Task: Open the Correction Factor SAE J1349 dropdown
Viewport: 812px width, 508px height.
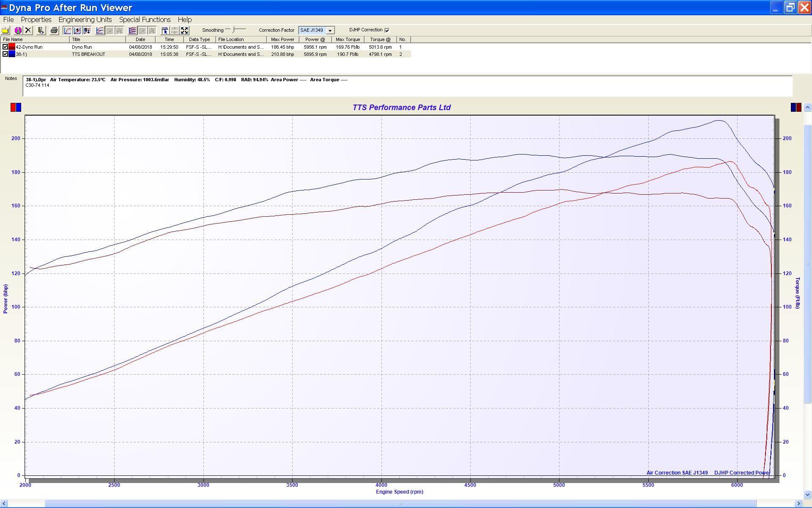Action: point(330,30)
